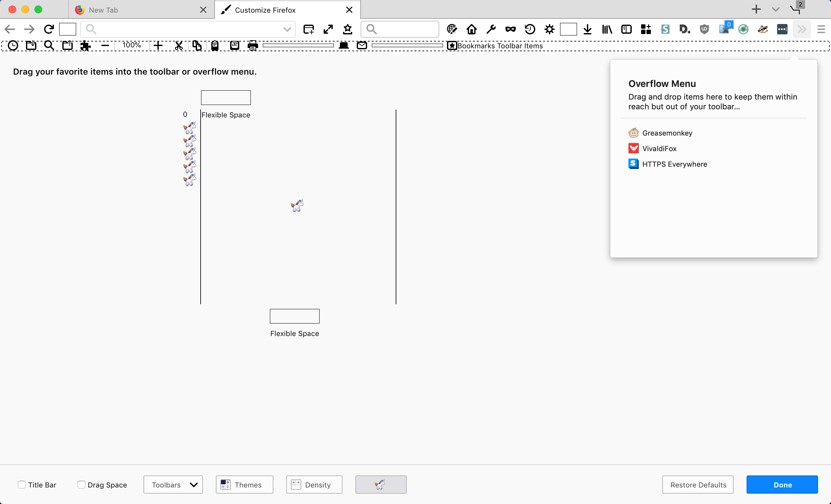Select VivaldiFox in Overflow Menu
Viewport: 831px width, 504px height.
(652, 149)
